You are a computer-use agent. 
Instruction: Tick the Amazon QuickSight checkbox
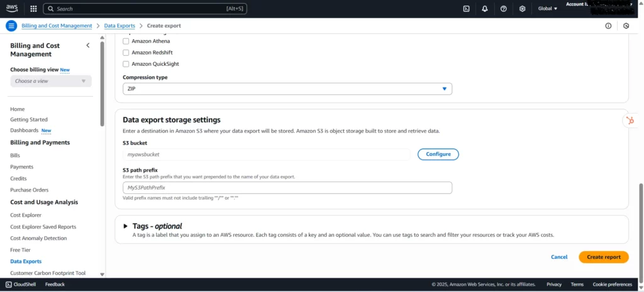click(x=126, y=64)
